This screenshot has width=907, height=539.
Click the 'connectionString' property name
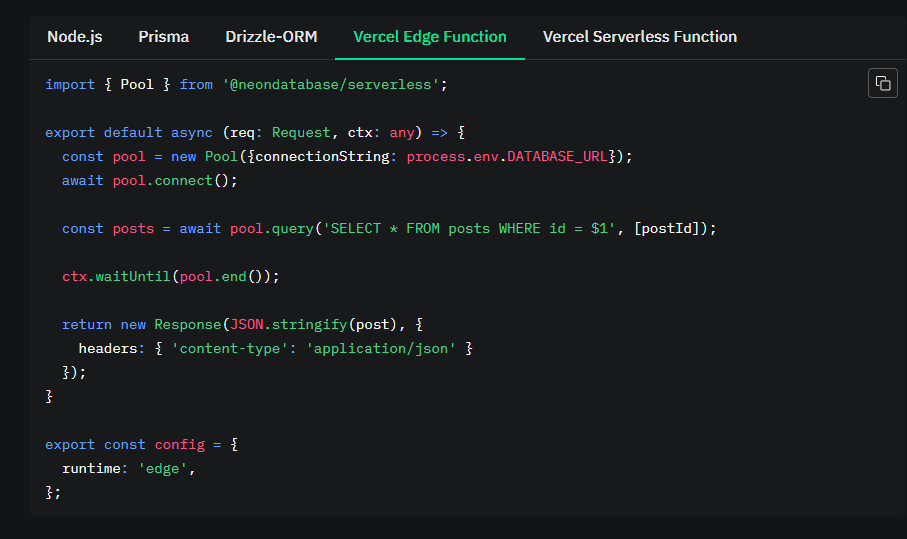pos(322,157)
